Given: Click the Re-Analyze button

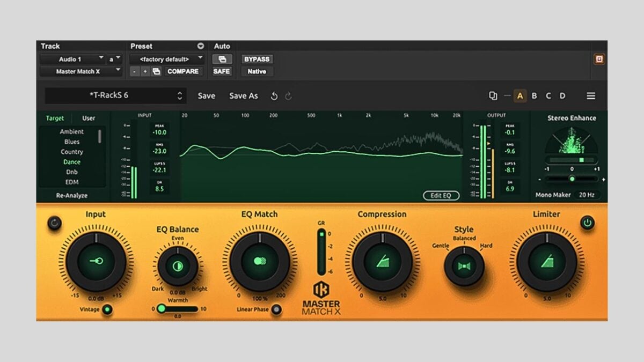Looking at the screenshot, I should (72, 195).
